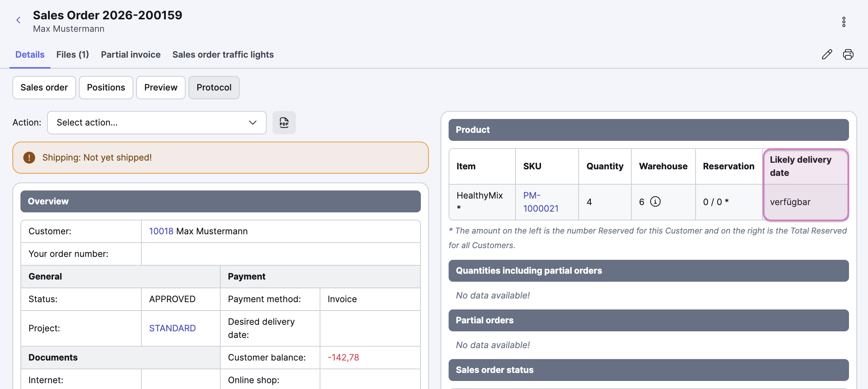Click the PDF export icon
The image size is (868, 389).
tap(284, 123)
